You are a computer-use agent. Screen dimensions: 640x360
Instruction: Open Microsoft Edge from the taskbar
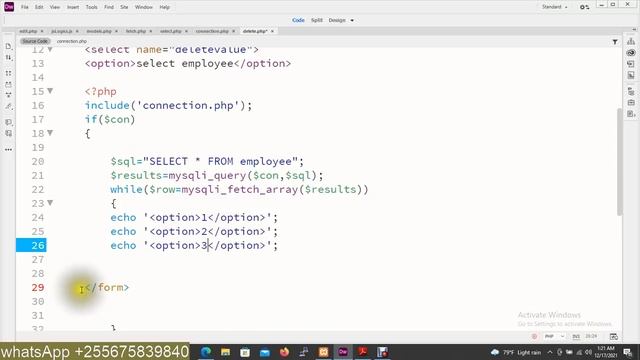[206, 351]
